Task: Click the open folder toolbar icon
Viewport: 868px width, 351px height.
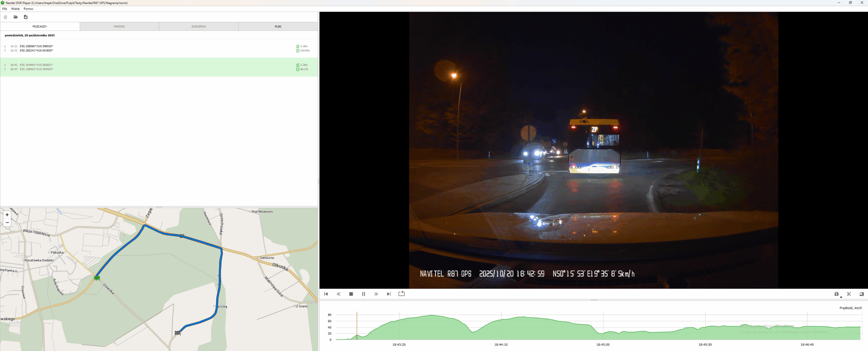Action: click(x=16, y=17)
